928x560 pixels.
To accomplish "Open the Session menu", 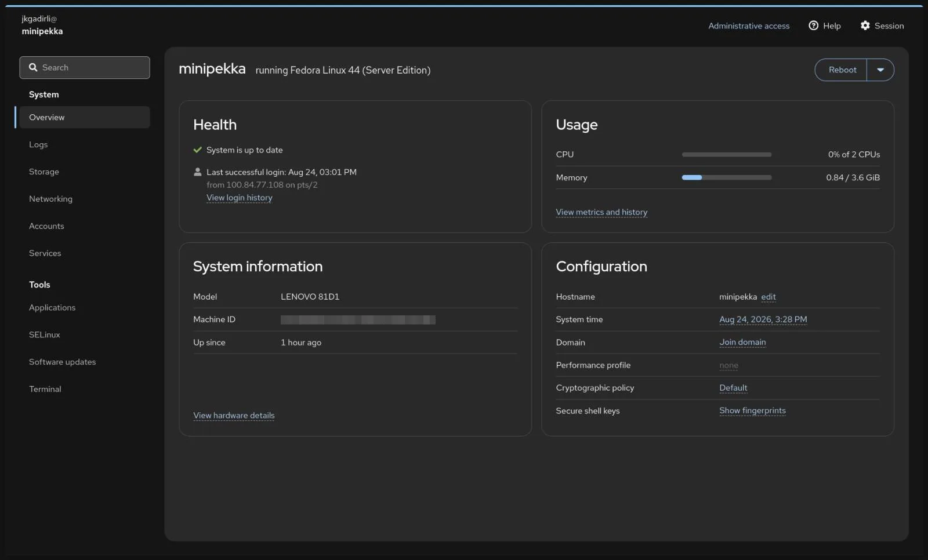I will pyautogui.click(x=882, y=26).
